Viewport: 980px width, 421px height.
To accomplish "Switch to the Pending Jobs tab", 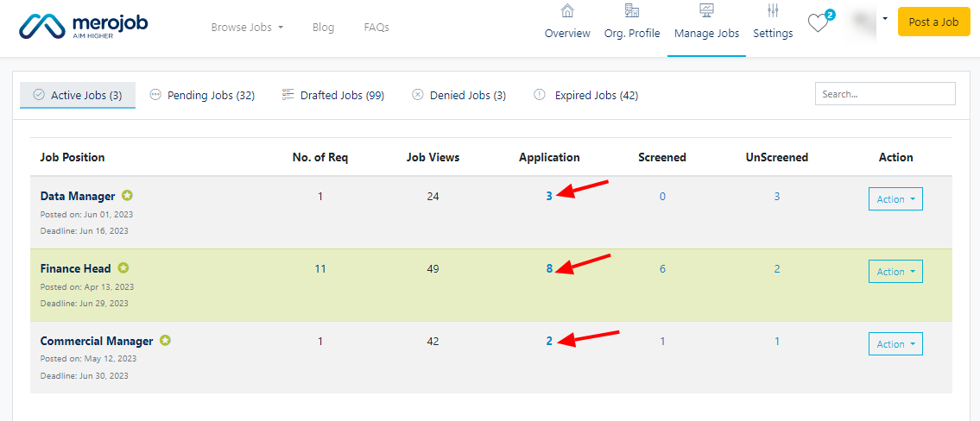I will coord(202,95).
